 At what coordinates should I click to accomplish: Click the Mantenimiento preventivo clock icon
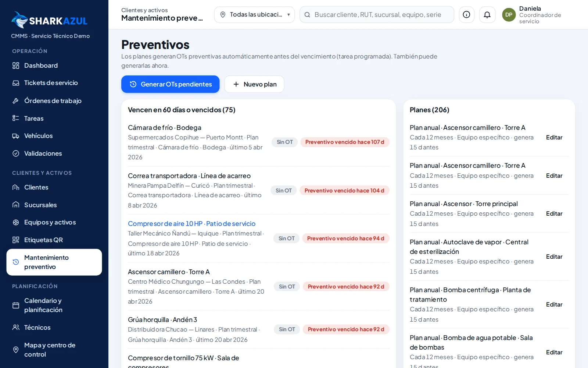coord(16,262)
